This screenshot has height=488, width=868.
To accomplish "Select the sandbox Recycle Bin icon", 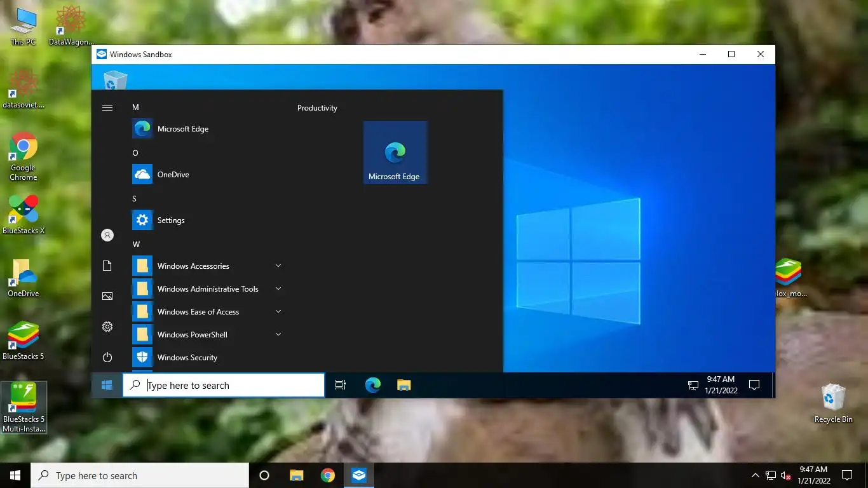I will (115, 80).
